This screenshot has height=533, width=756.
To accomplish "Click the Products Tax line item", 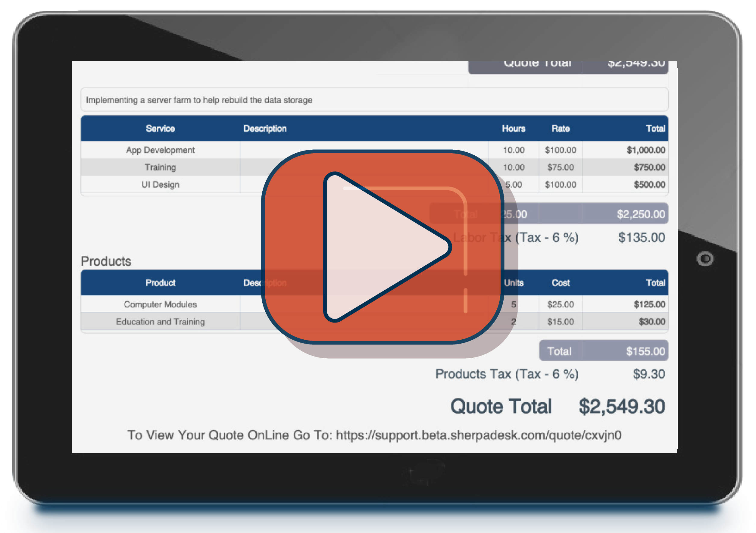I will [507, 374].
